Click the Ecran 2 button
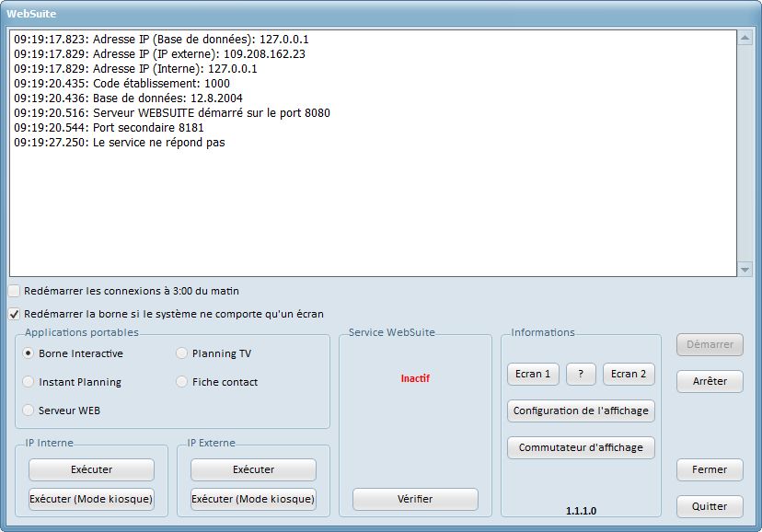This screenshot has width=762, height=532. 628,374
